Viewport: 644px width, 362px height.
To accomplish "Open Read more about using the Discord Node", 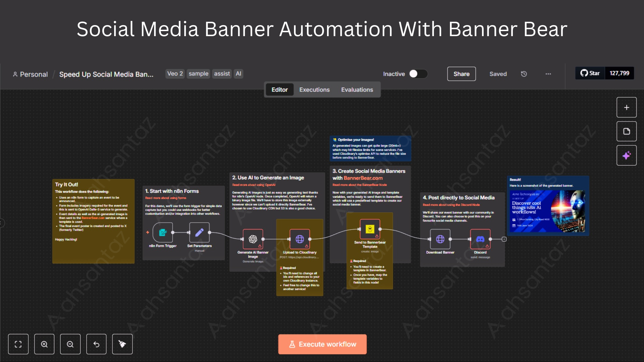I will pyautogui.click(x=451, y=205).
